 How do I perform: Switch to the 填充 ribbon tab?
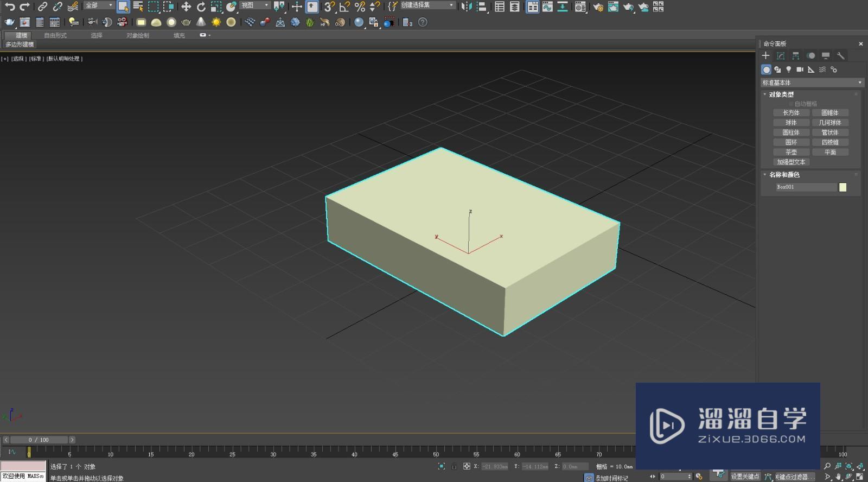[x=179, y=35]
